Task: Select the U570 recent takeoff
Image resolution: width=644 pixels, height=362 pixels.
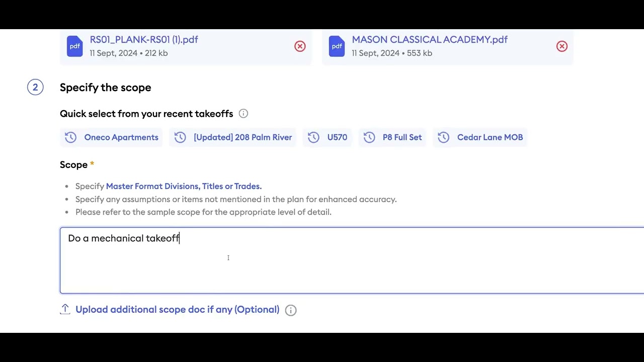Action: coord(327,137)
